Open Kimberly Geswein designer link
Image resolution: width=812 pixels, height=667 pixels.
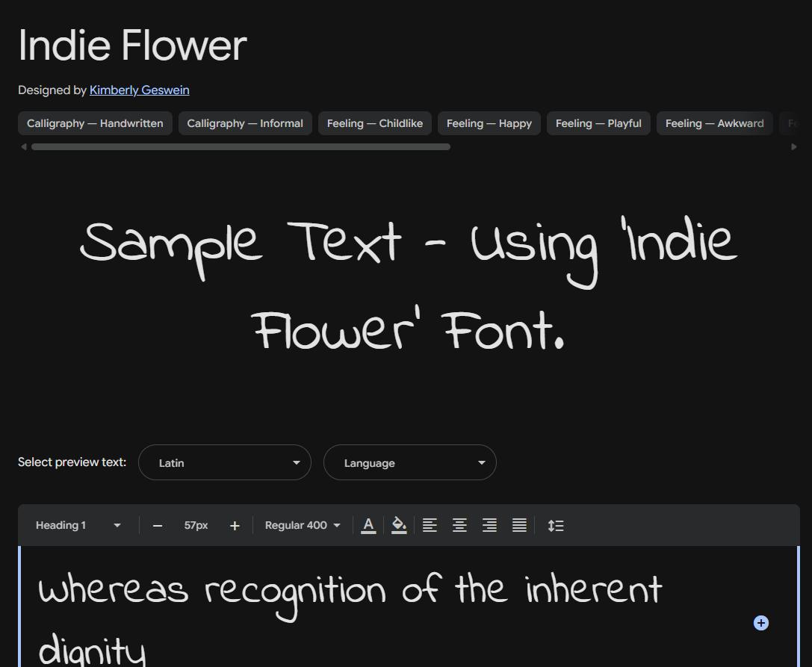(x=139, y=90)
